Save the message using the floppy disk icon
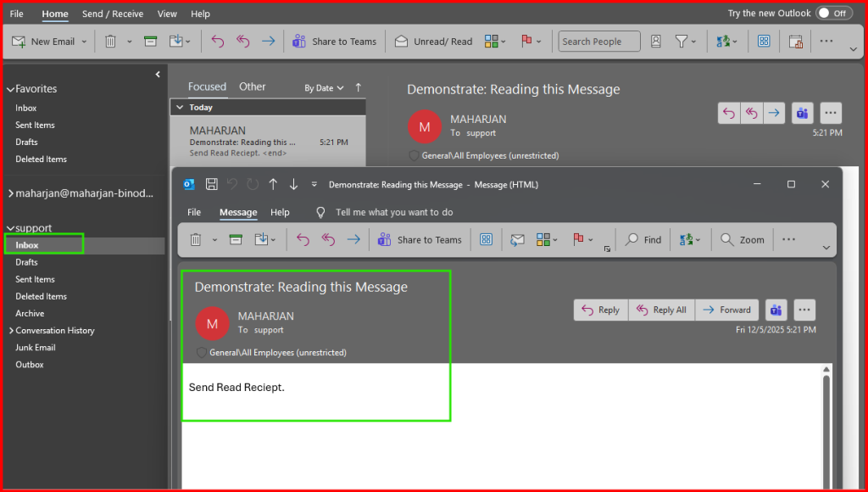This screenshot has height=492, width=868. (212, 184)
